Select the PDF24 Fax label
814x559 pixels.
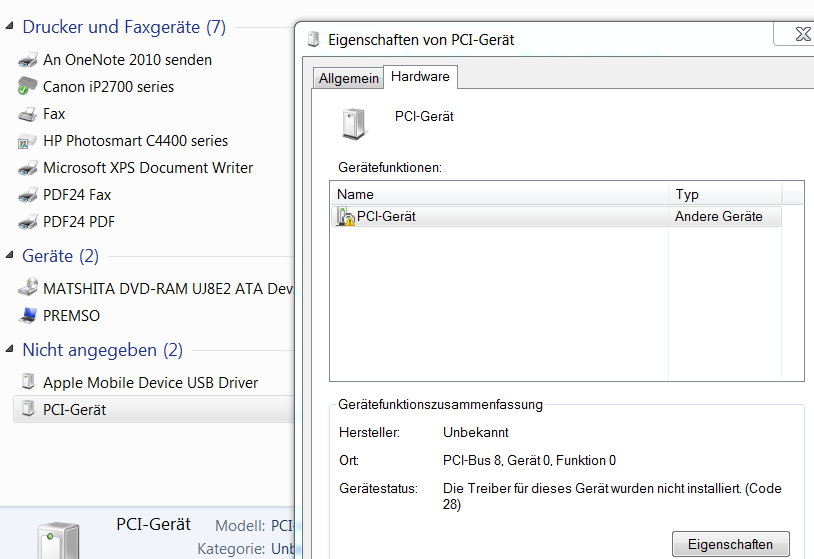coord(77,195)
